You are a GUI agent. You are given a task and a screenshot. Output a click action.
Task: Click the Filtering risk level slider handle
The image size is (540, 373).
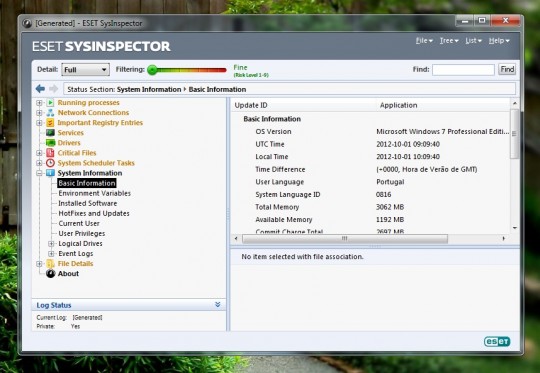152,70
